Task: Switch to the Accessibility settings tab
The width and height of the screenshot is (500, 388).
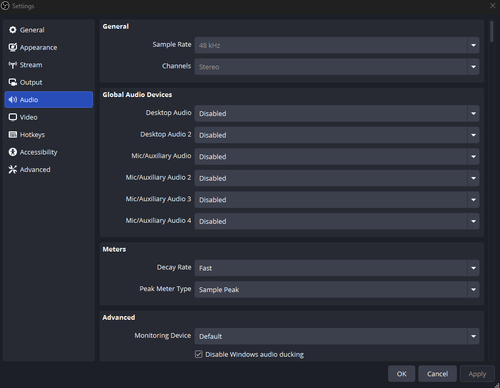Action: point(49,152)
